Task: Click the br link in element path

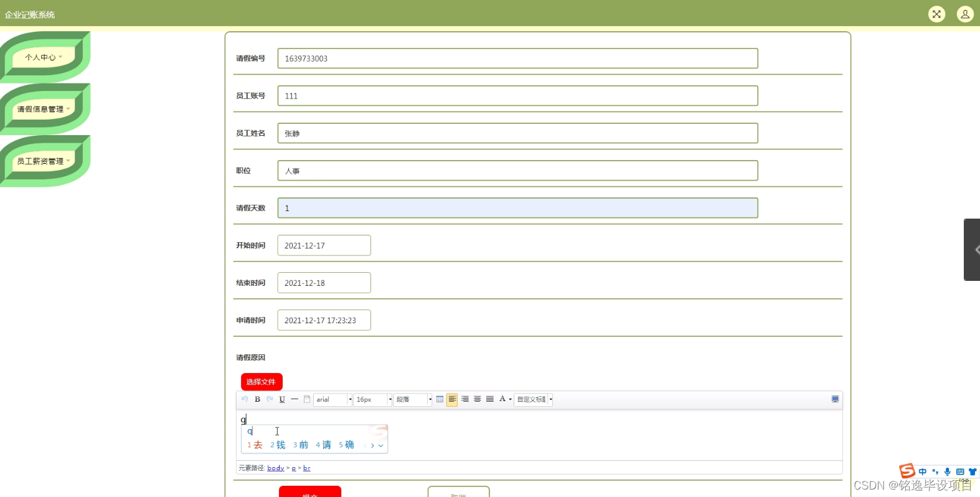Action: coord(307,468)
